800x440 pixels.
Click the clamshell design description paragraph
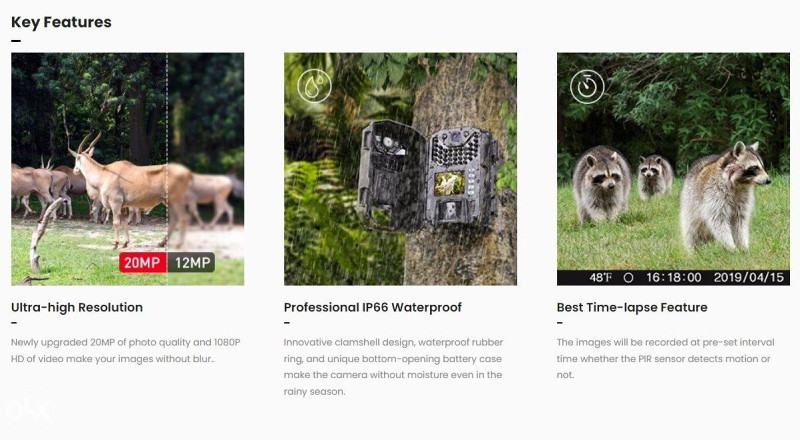[393, 366]
